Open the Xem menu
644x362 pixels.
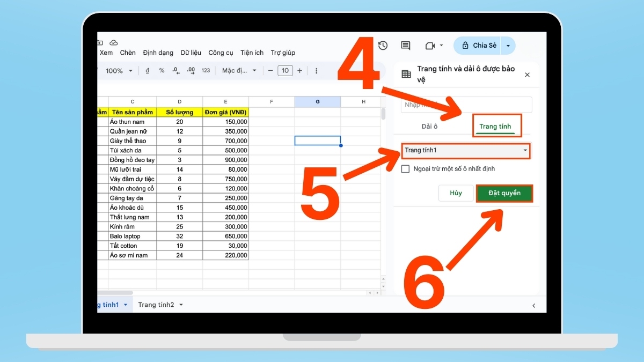[106, 53]
